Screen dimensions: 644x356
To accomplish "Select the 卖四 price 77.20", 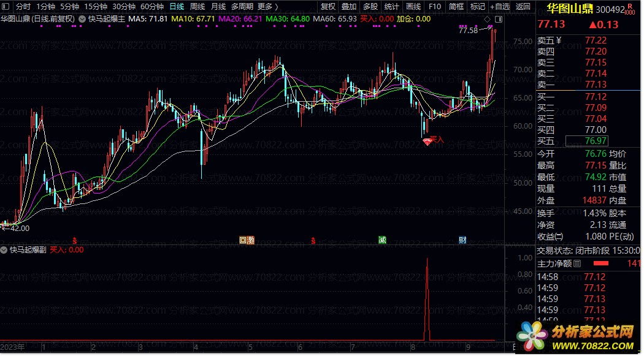I will [x=596, y=51].
